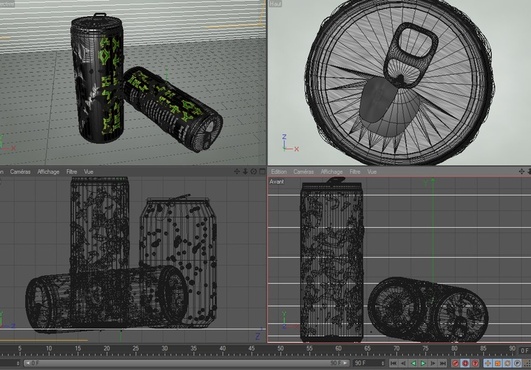Image resolution: width=531 pixels, height=370 pixels.
Task: Go to start of animation
Action: [394, 363]
